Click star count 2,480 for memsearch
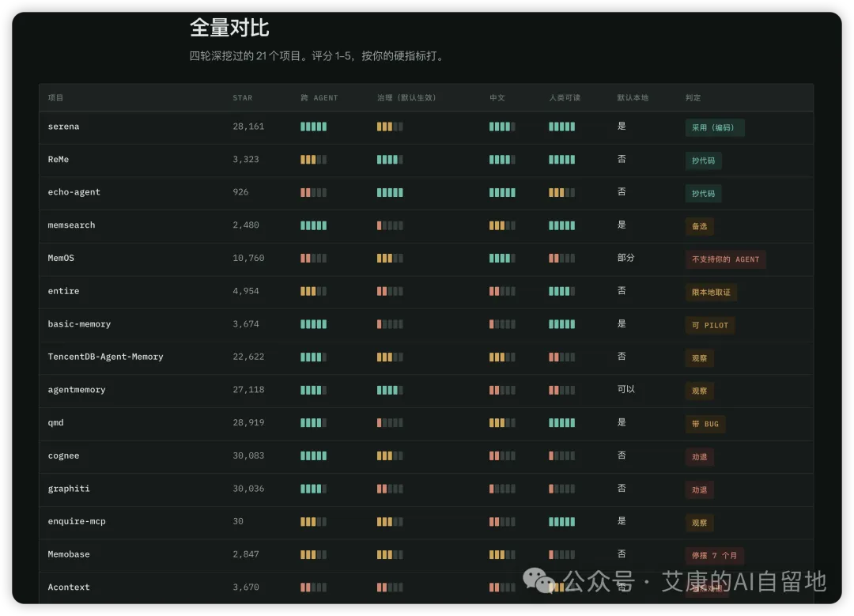Image resolution: width=854 pixels, height=616 pixels. pos(246,225)
